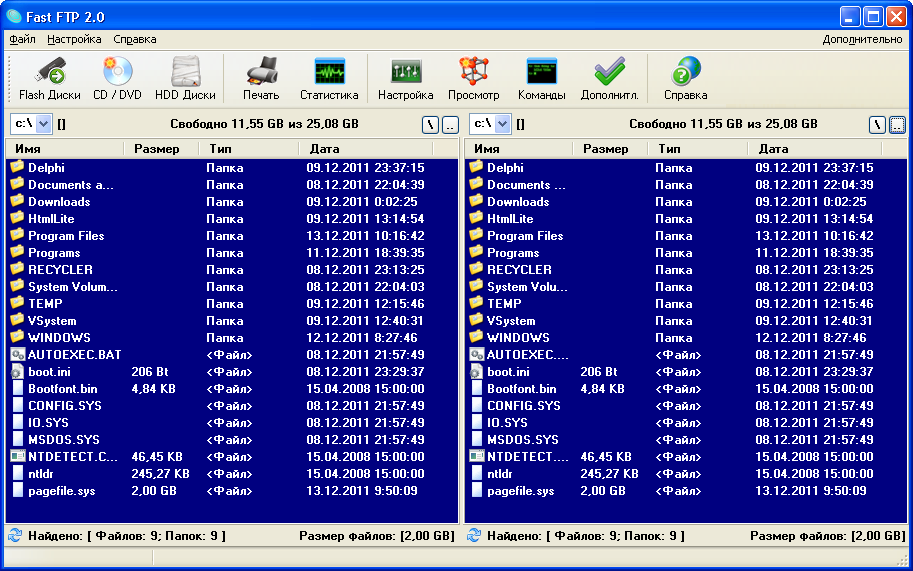
Task: Click the Печать printer icon
Action: click(261, 72)
